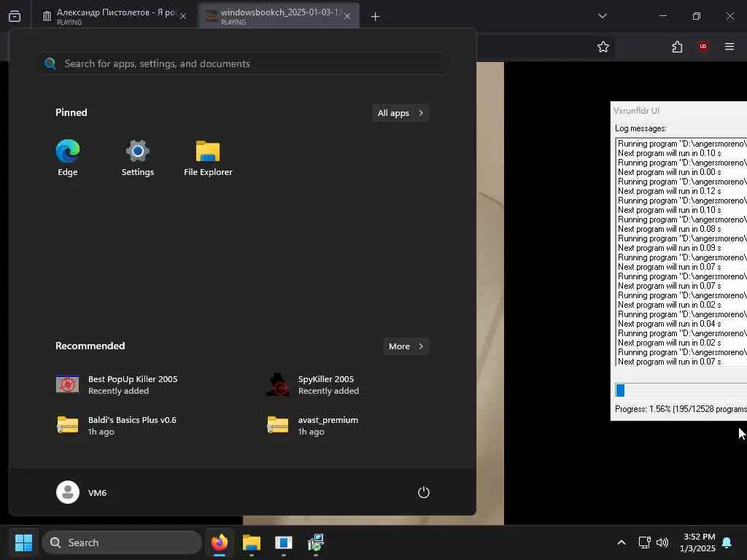Bookmark this page with the star
The image size is (747, 560).
603,47
